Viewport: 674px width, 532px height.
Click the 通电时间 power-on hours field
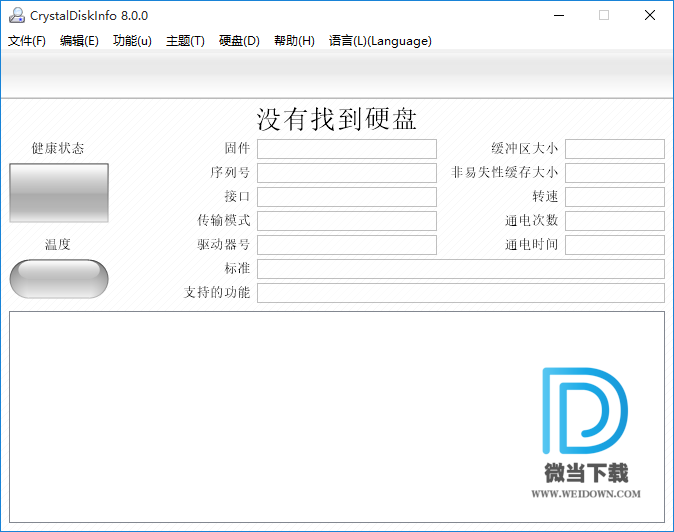point(615,245)
